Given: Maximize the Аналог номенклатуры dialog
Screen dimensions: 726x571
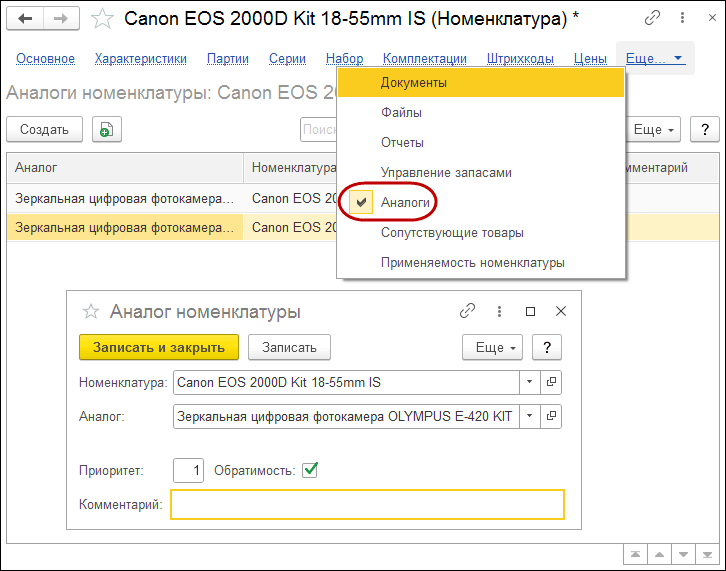Looking at the screenshot, I should [x=531, y=311].
